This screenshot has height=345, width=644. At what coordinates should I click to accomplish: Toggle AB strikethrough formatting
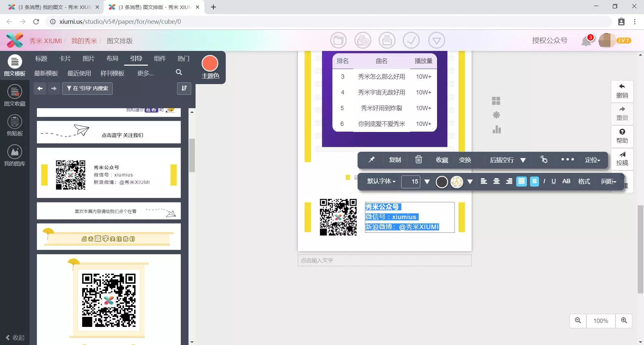[566, 181]
